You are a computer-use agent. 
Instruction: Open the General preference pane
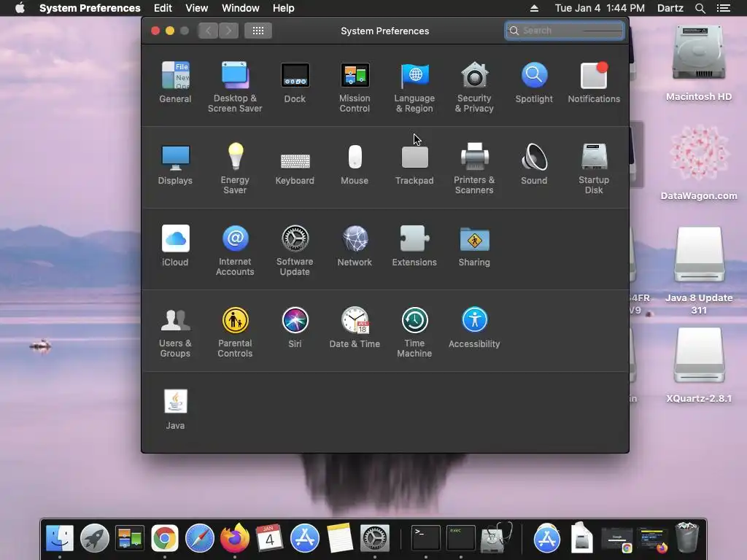175,82
